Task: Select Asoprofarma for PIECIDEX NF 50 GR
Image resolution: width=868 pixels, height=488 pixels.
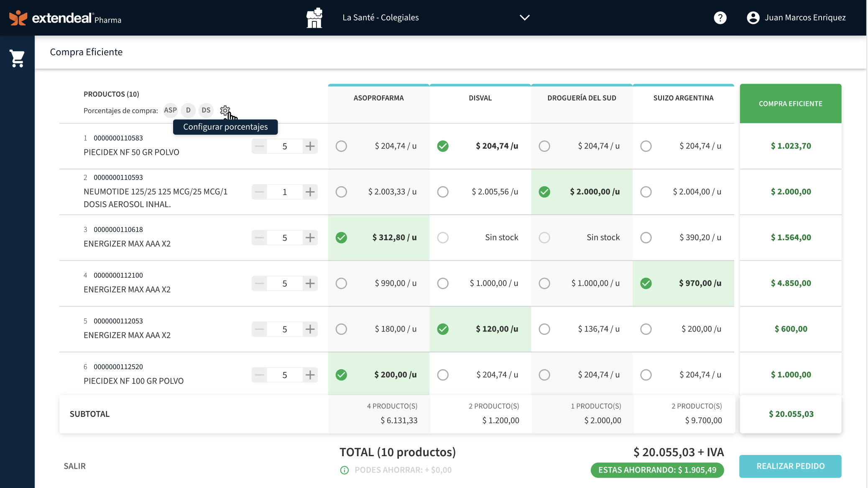Action: click(x=341, y=146)
